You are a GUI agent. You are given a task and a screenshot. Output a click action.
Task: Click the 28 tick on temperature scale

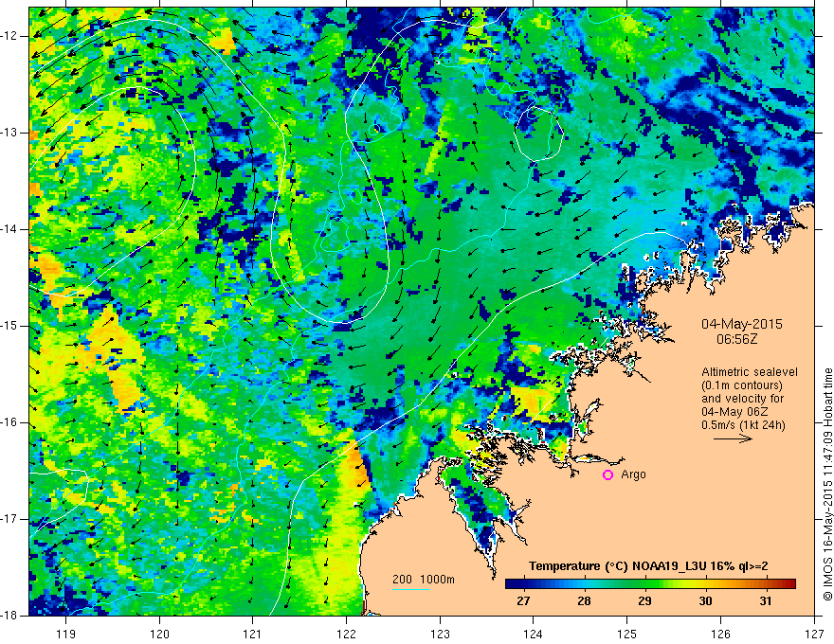584,601
